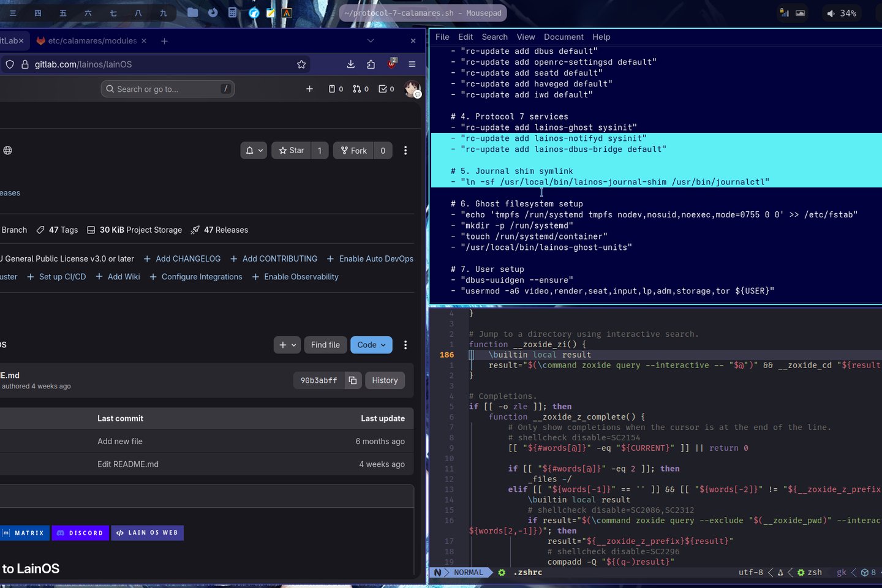Open assigned issues counter in GitLab header
The image size is (882, 588).
coord(336,89)
